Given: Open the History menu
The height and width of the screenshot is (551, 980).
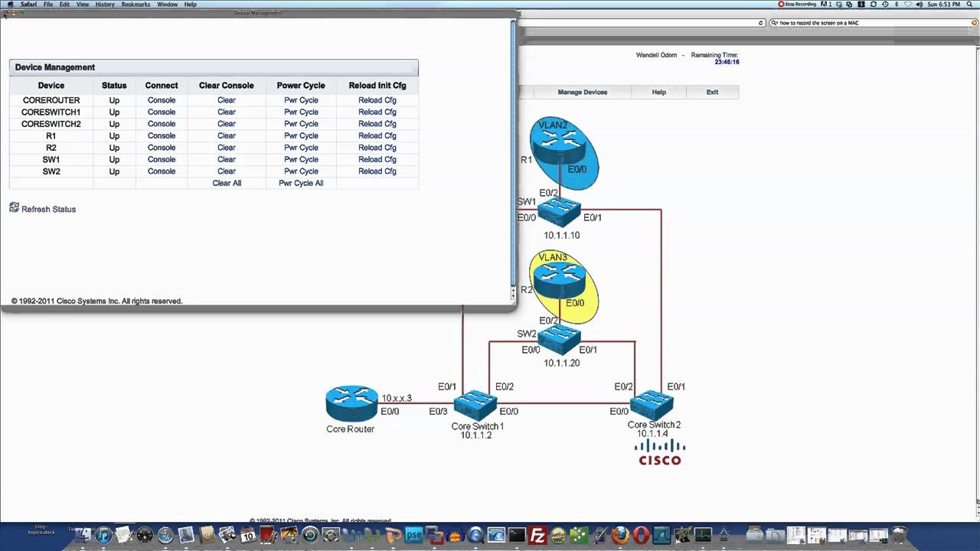Looking at the screenshot, I should 105,4.
